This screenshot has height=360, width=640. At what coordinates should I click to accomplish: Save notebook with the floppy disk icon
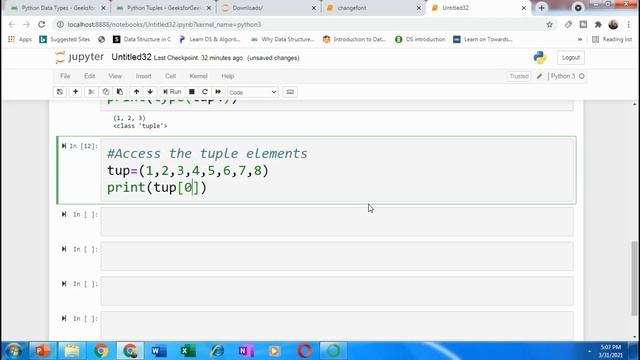60,92
